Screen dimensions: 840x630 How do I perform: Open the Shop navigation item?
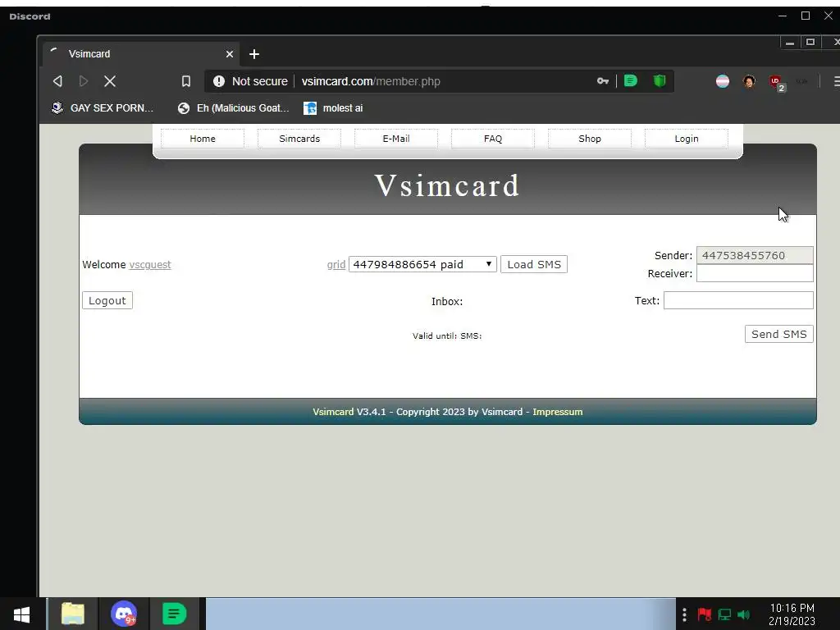click(590, 139)
